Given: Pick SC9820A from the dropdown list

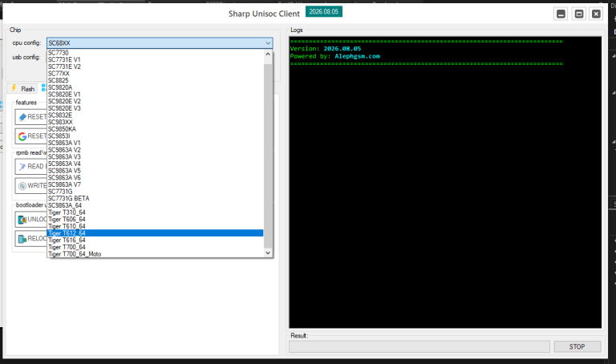Looking at the screenshot, I should (x=155, y=87).
